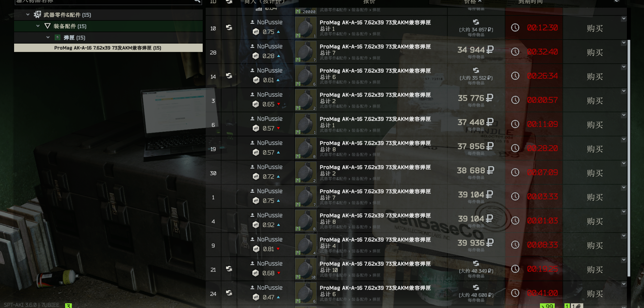The width and height of the screenshot is (644, 308).
Task: Click clock icon beside 00:32:40 timer
Action: click(515, 52)
